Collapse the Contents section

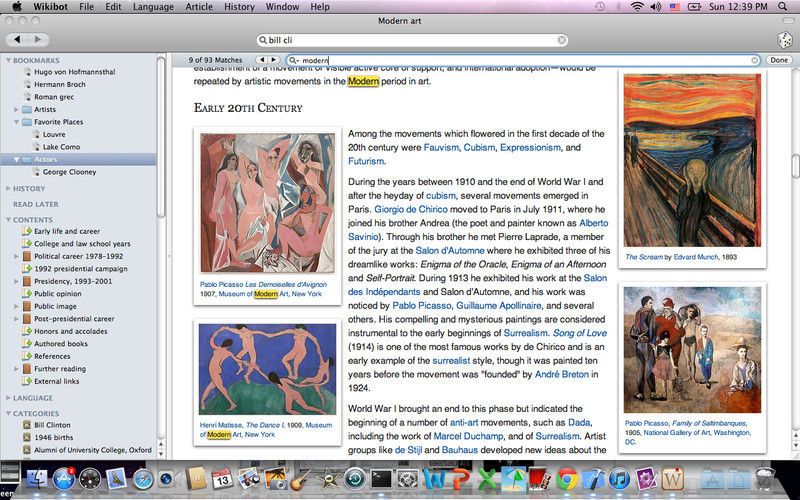tap(8, 219)
